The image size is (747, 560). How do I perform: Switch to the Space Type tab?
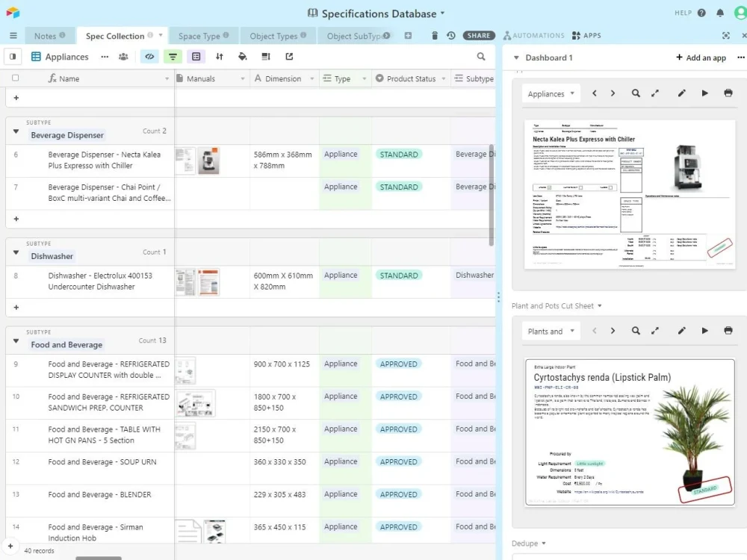point(203,36)
